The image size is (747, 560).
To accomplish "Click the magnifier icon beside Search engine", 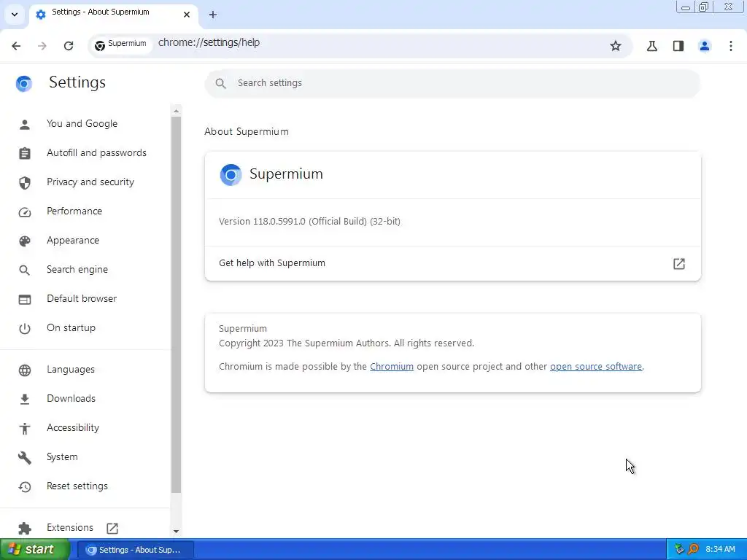I will coord(25,271).
